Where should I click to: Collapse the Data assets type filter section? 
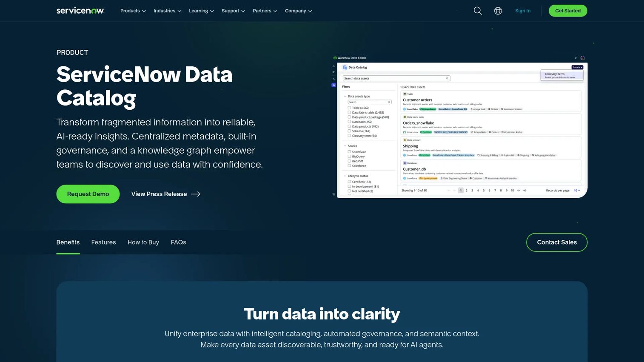coord(345,97)
